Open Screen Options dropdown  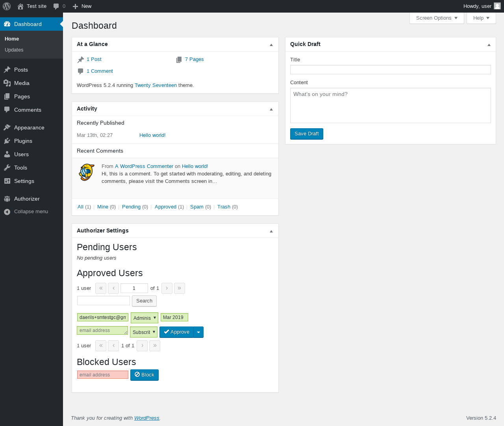pos(437,18)
